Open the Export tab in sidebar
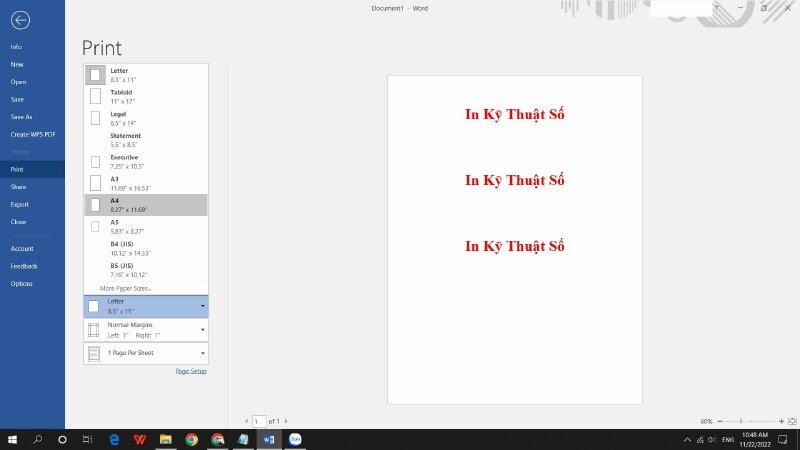Screen dimensions: 800x450 (19, 204)
